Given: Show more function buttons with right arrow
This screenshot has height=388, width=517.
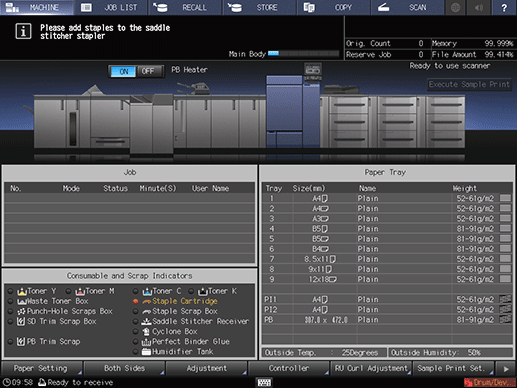Looking at the screenshot, I should point(506,369).
